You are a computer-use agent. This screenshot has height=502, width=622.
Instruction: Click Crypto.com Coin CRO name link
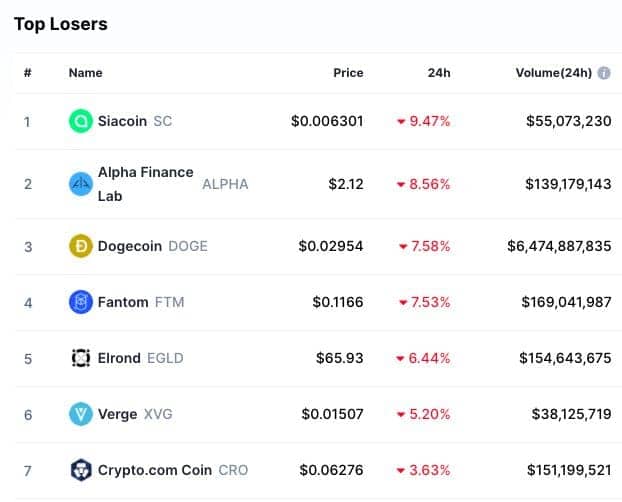[173, 470]
